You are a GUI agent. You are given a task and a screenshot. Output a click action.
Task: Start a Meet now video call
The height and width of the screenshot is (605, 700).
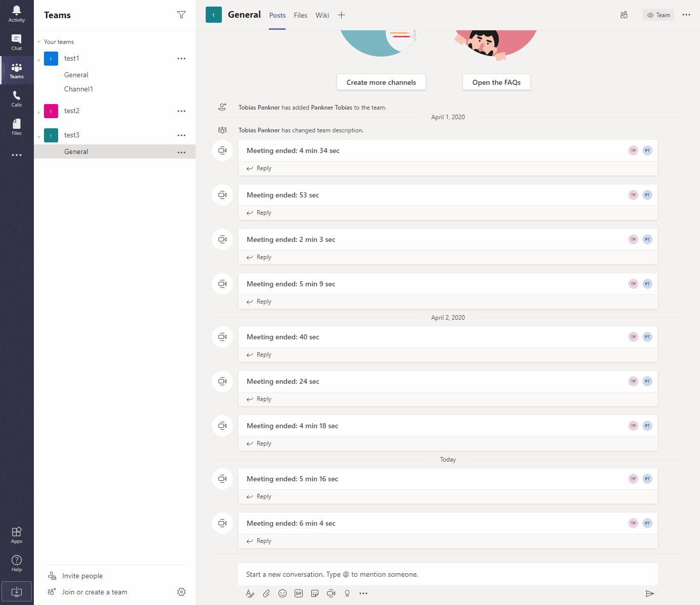[x=331, y=593]
